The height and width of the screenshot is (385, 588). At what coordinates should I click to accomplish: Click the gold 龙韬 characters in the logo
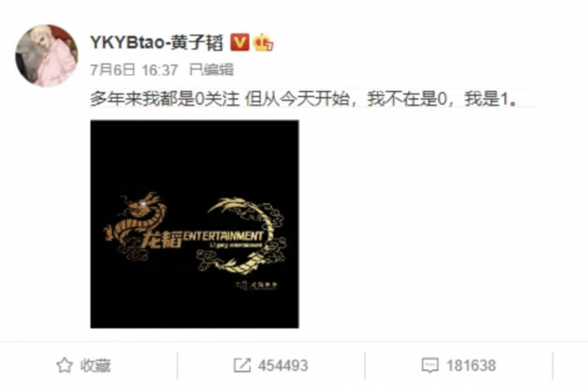pyautogui.click(x=162, y=239)
